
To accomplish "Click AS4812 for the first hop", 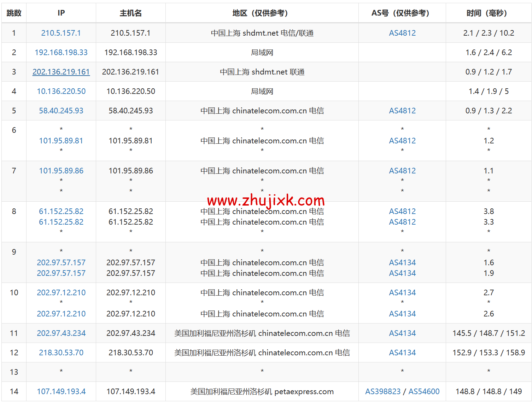I will tap(402, 33).
